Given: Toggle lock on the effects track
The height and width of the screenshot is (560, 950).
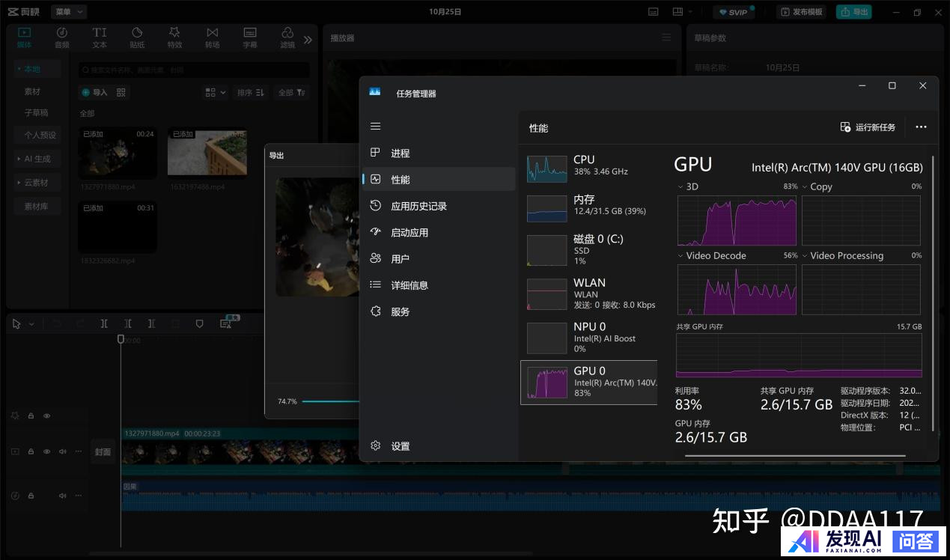Looking at the screenshot, I should [x=31, y=416].
